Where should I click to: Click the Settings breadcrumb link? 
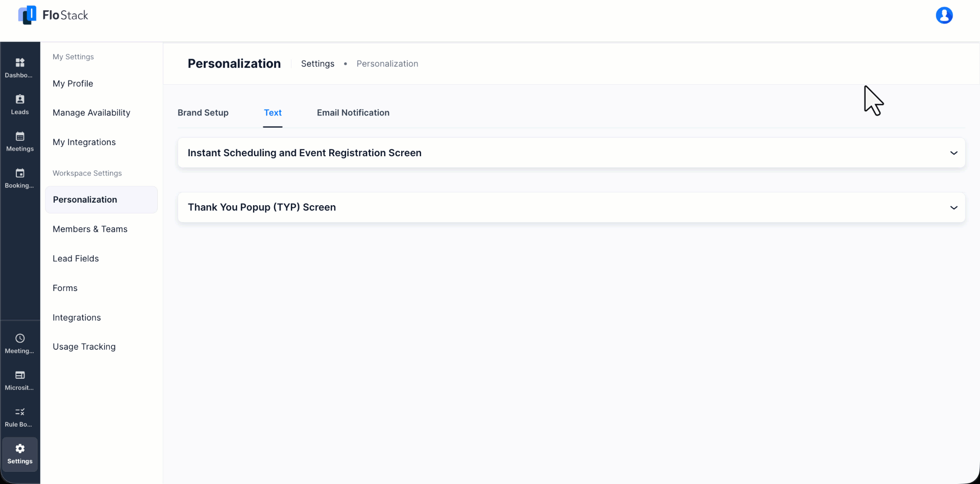317,64
